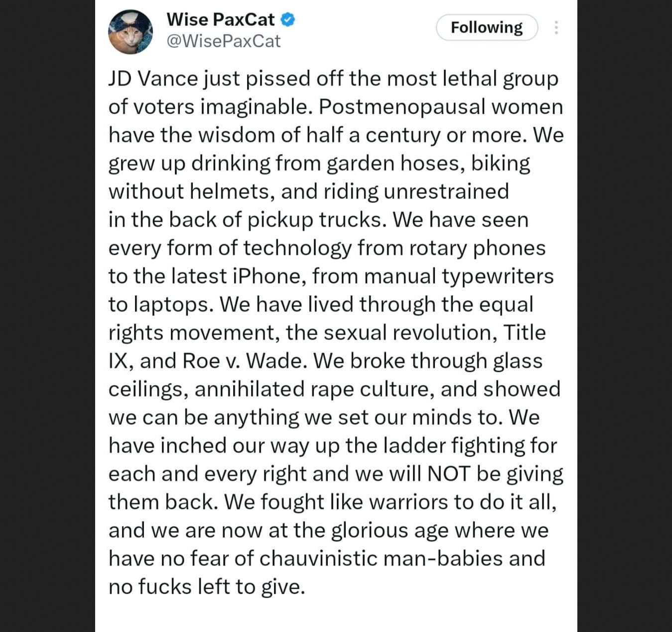Open the Wise PaxCat display name

(x=220, y=19)
